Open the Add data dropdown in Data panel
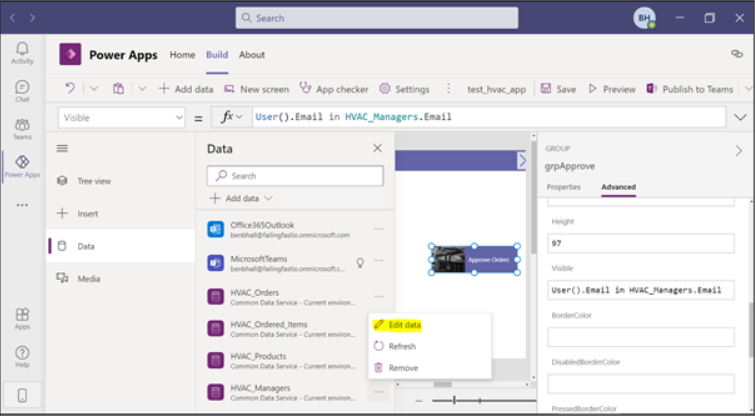 coord(241,198)
